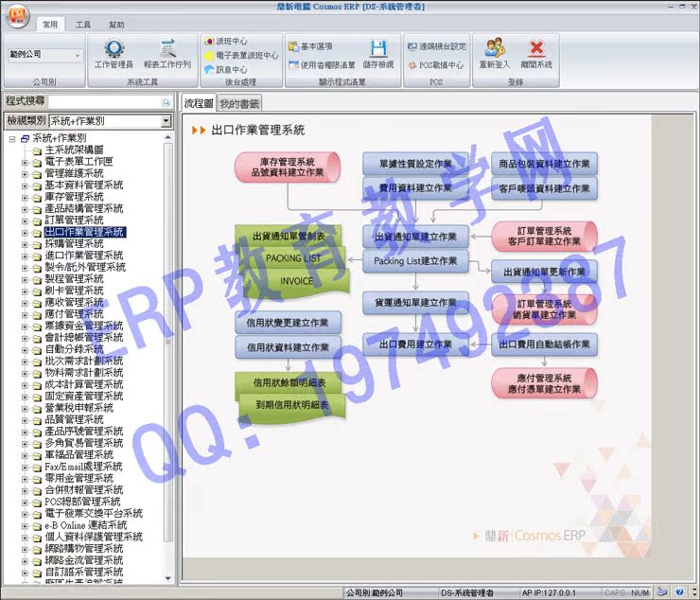Open 應付憑單建立作業 pink node
The width and height of the screenshot is (700, 600).
[544, 383]
